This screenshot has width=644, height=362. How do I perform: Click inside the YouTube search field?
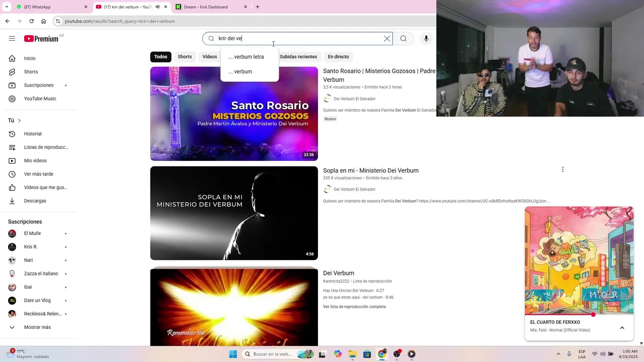click(x=297, y=39)
